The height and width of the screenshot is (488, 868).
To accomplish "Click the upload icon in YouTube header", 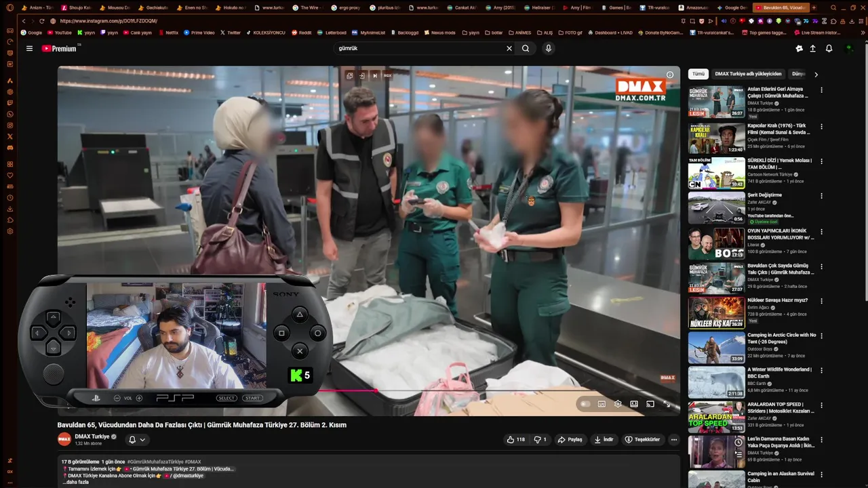I will pyautogui.click(x=812, y=48).
